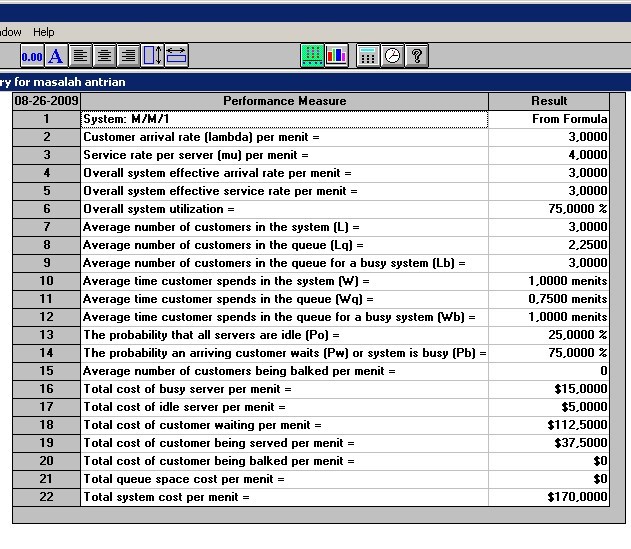
Task: Click the 2,2500 Lq result value
Action: (549, 245)
